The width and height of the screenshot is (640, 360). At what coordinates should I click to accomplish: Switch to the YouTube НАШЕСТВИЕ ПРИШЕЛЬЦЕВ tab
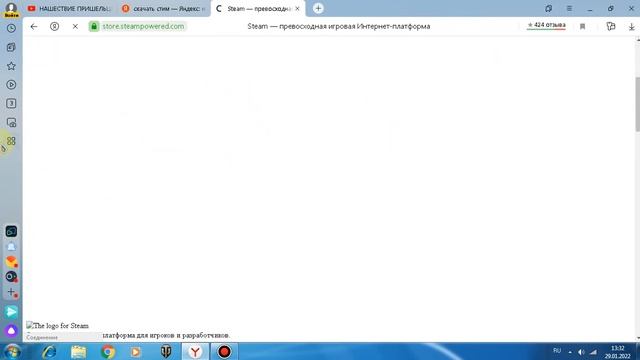[69, 9]
